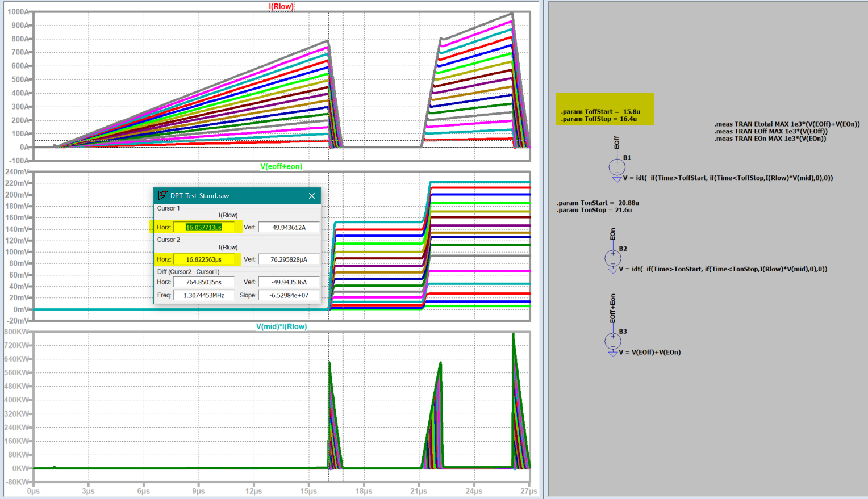Click the ground symbol under B2

point(613,270)
